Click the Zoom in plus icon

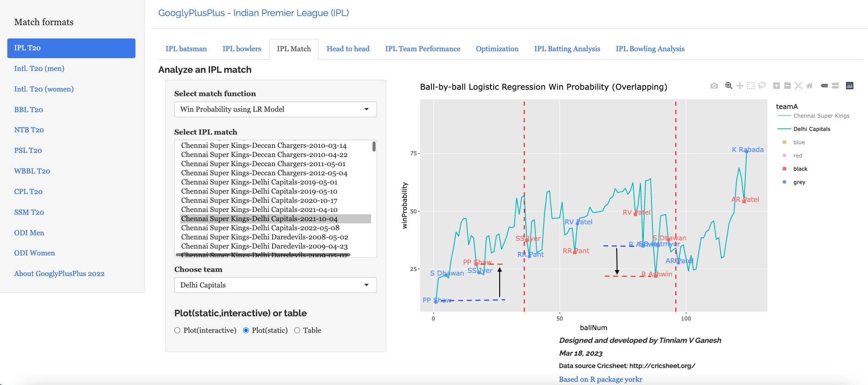(x=776, y=86)
